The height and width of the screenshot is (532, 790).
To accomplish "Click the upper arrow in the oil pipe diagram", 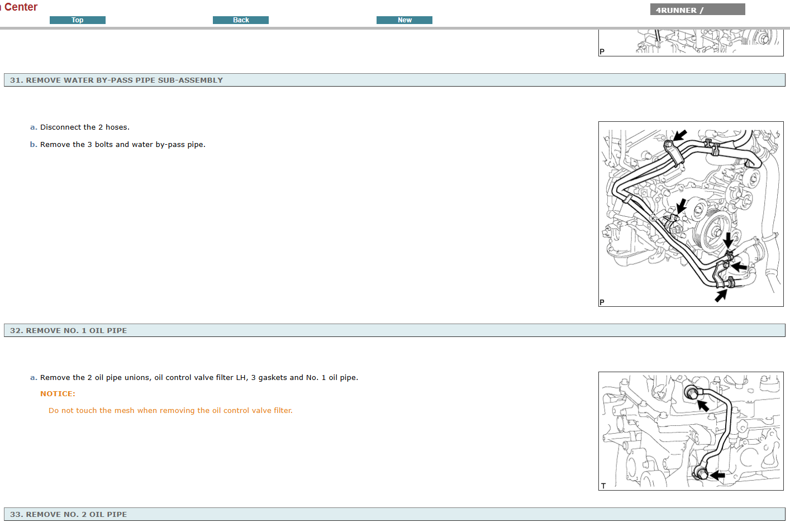I will 702,405.
